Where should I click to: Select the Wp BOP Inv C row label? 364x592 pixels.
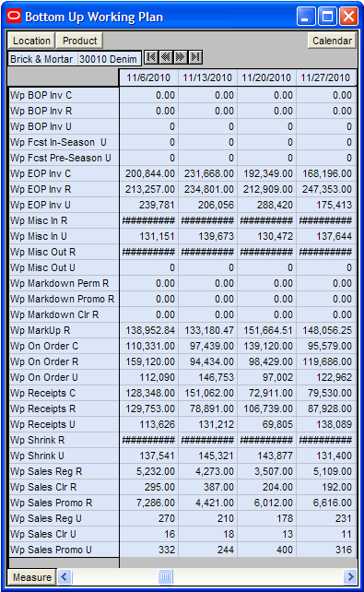pos(64,95)
